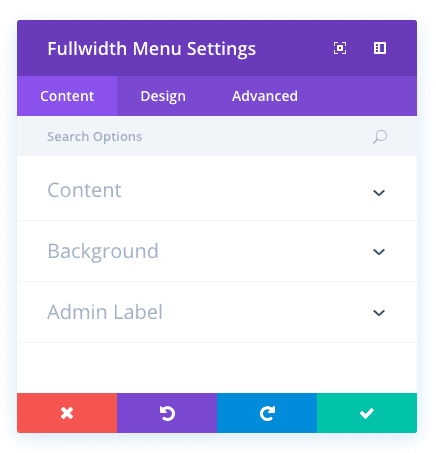This screenshot has width=436, height=453.
Task: Switch to the Content tab
Action: (x=67, y=96)
